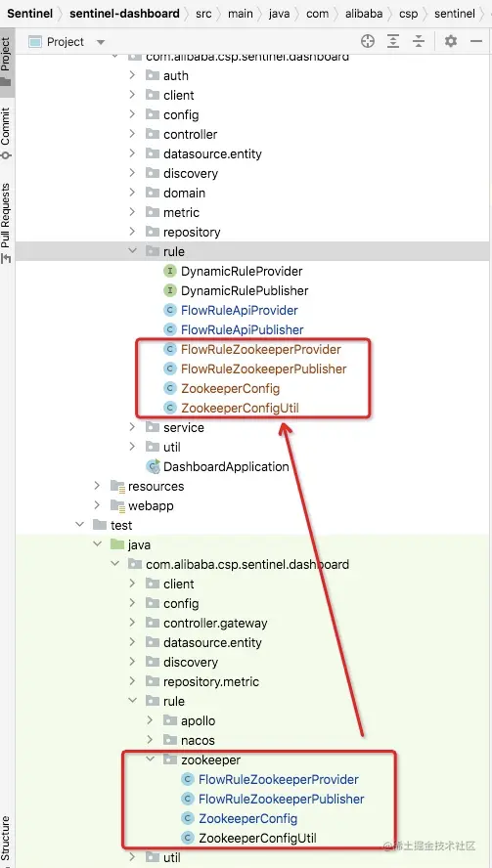Click sentinel-dashboard in the breadcrumb
The width and height of the screenshot is (492, 868).
pyautogui.click(x=124, y=14)
